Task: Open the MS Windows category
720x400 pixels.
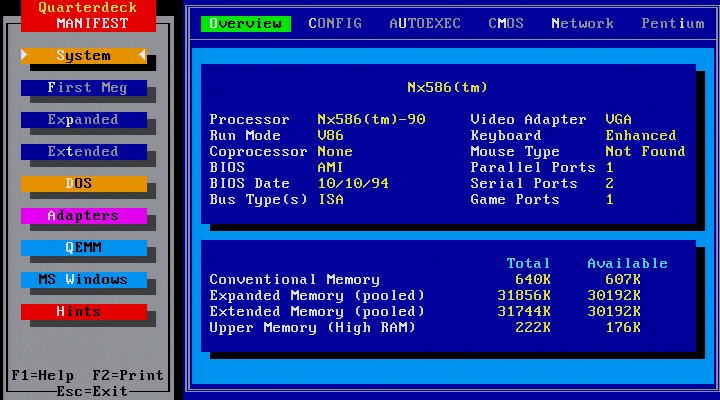Action: [84, 280]
